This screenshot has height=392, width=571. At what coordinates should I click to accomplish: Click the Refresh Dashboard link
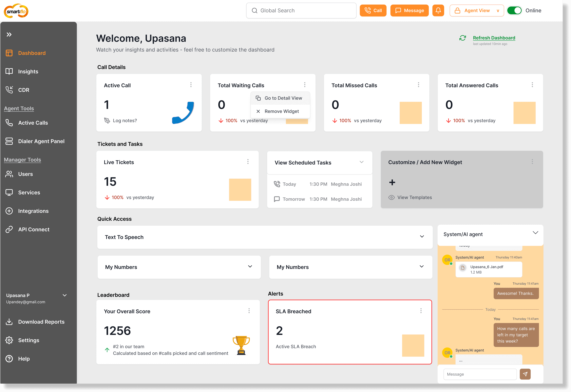(494, 38)
